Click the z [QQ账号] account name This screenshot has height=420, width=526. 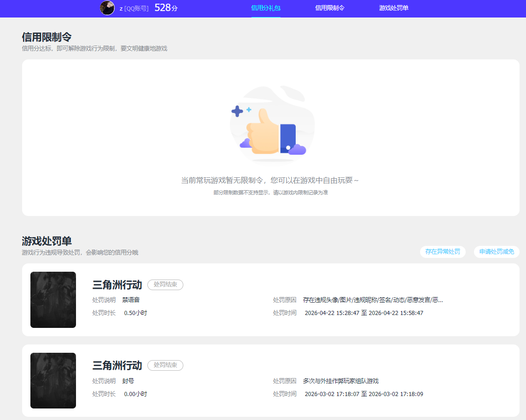click(x=134, y=8)
